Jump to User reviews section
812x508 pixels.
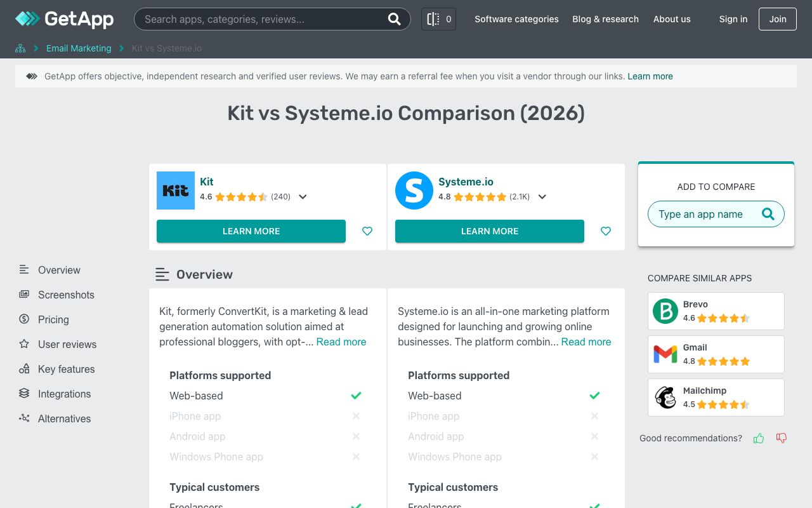[67, 344]
